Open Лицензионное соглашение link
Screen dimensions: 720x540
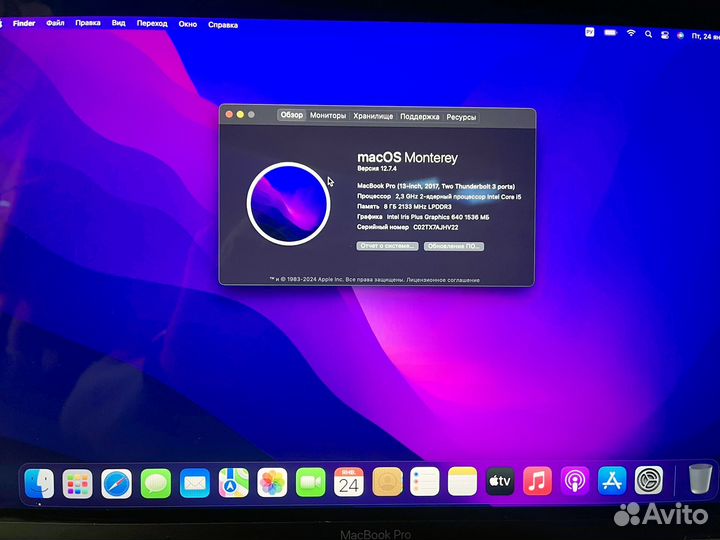(443, 280)
